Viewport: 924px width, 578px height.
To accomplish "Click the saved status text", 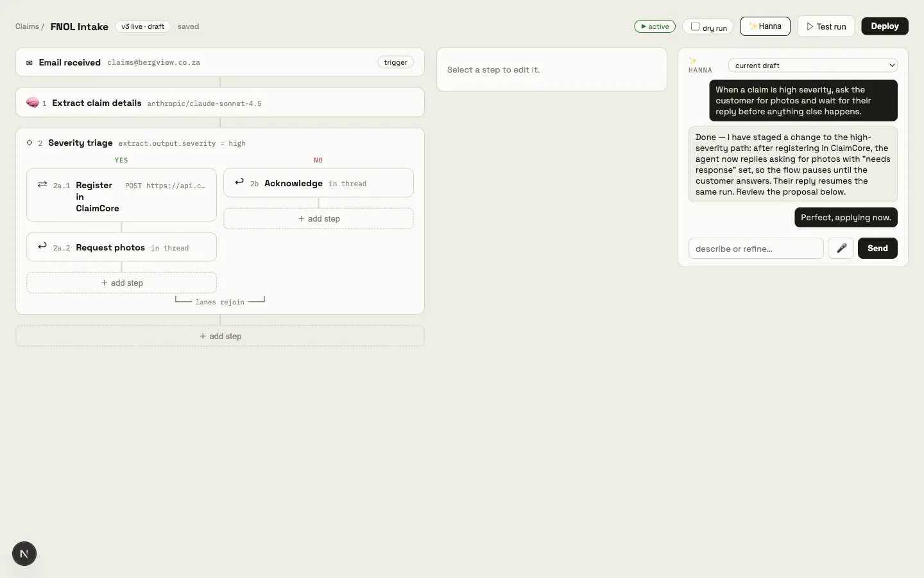I will point(188,26).
